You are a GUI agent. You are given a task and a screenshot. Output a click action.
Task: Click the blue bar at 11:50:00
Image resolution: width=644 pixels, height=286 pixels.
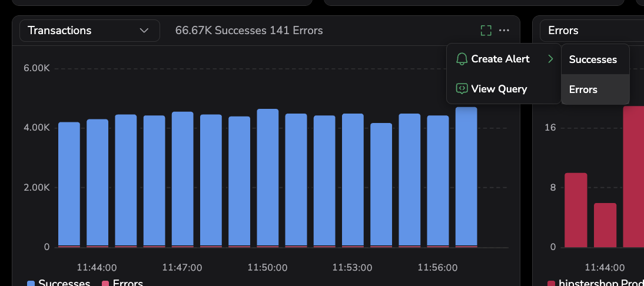(x=268, y=177)
